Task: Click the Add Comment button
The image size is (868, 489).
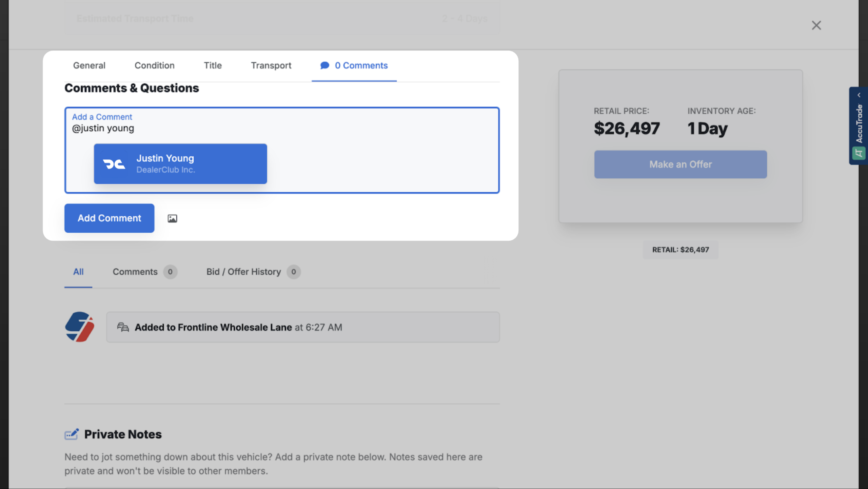Action: pos(109,218)
